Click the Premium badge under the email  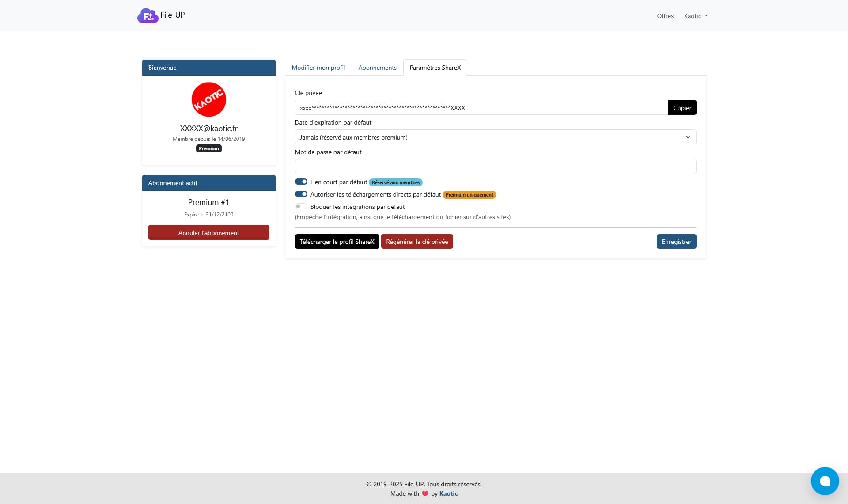[x=208, y=148]
